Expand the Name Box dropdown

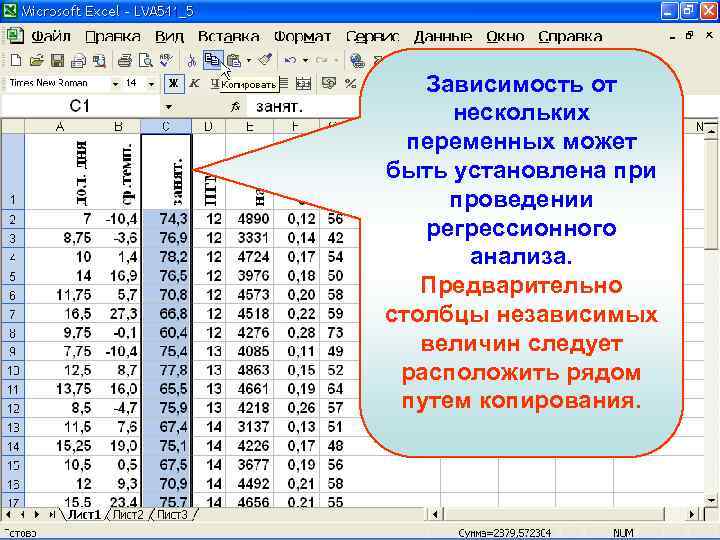click(x=169, y=107)
